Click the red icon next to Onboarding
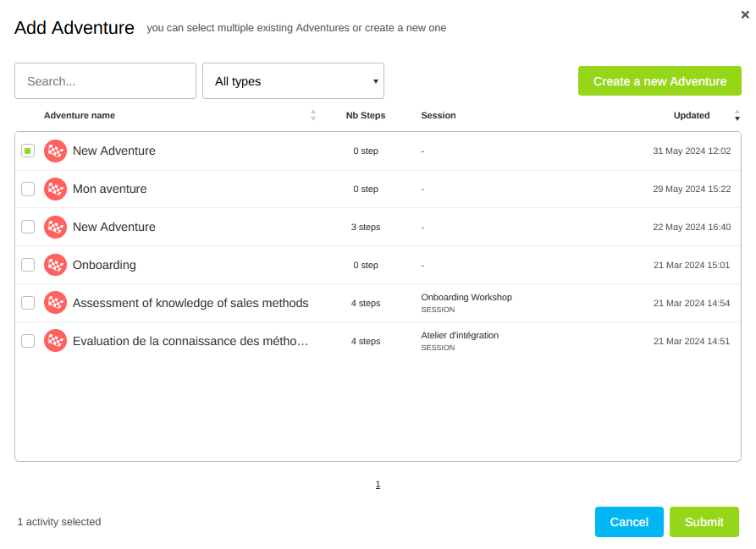756x549 pixels. (55, 265)
